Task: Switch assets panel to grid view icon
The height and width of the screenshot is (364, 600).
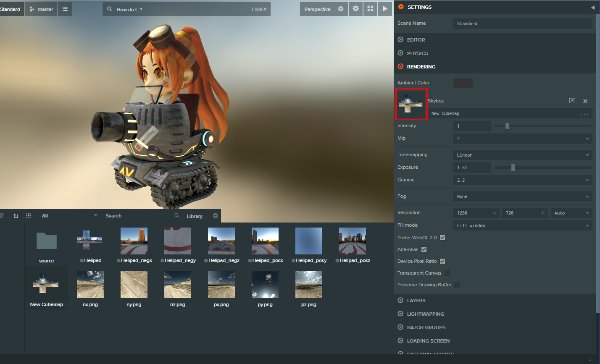Action: 29,216
